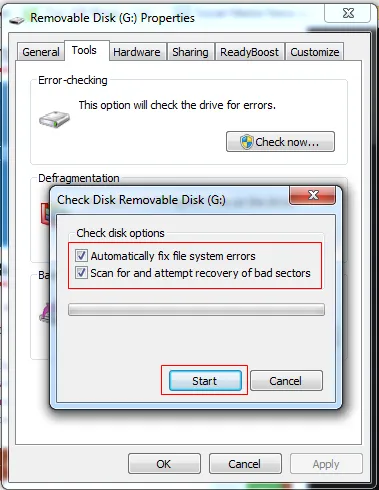Select the Tools tab
Image resolution: width=379 pixels, height=490 pixels.
pos(84,50)
